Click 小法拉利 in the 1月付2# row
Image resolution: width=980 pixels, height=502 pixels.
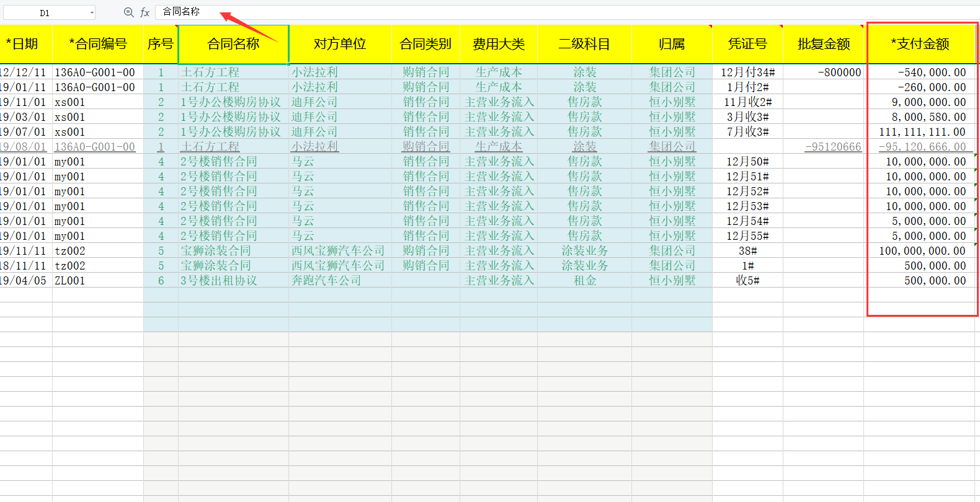tap(340, 87)
